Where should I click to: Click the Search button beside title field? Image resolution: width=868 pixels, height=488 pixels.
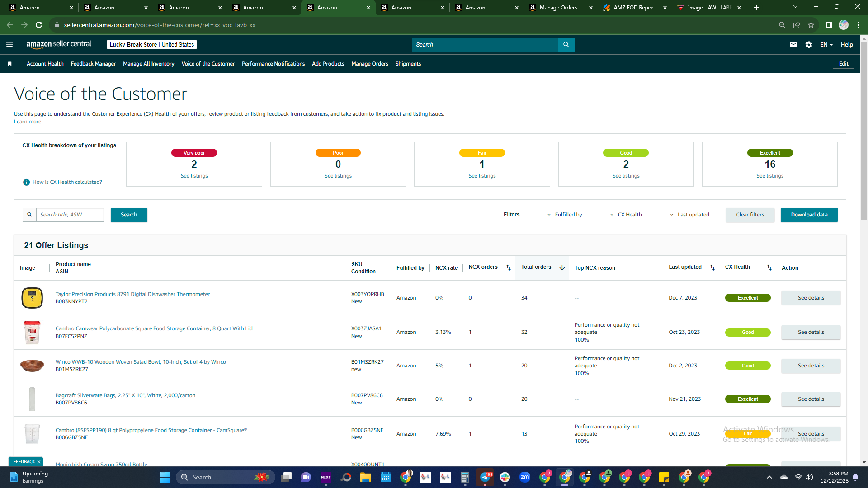pos(129,215)
